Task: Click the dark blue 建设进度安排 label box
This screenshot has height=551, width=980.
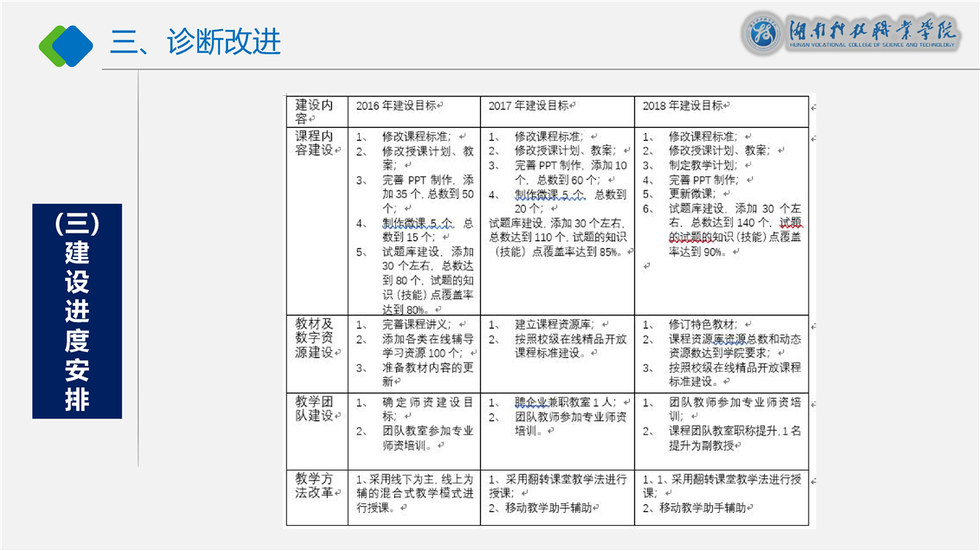Action: click(x=77, y=311)
